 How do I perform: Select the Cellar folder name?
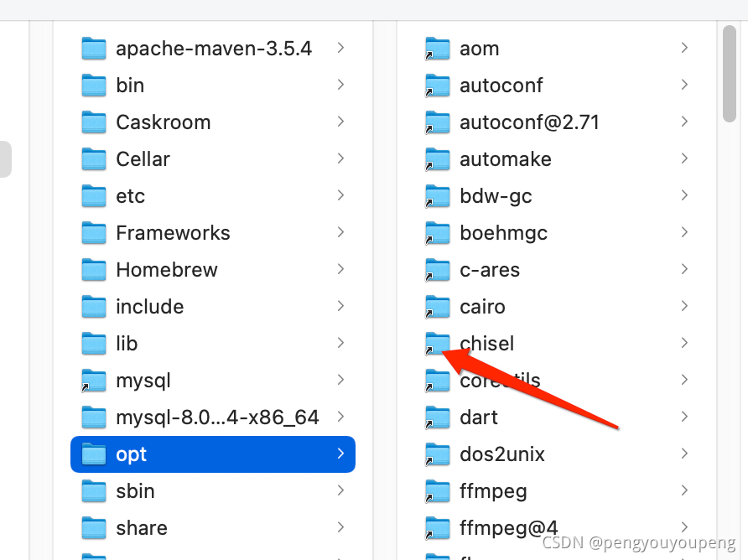(x=143, y=159)
